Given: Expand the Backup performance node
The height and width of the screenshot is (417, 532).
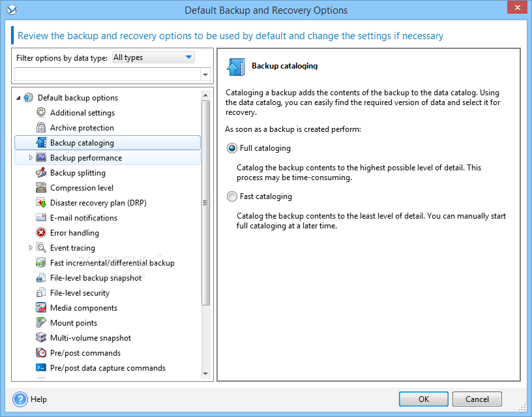Looking at the screenshot, I should click(31, 157).
